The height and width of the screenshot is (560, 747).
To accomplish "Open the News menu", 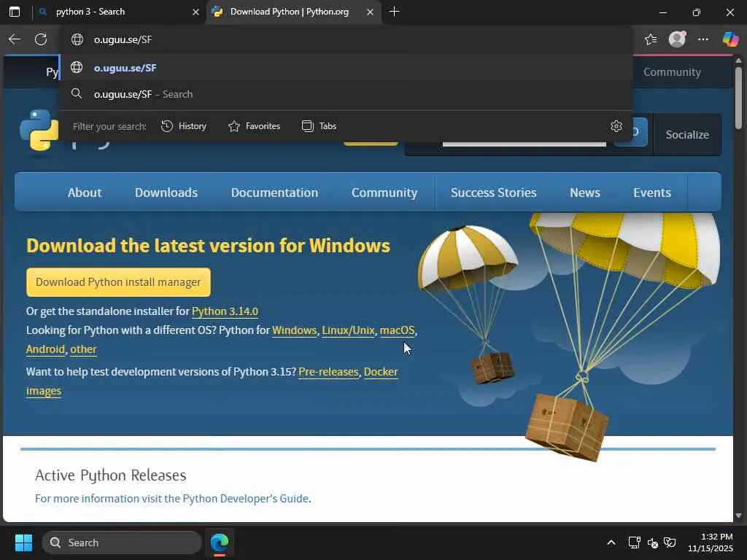I will click(x=585, y=192).
